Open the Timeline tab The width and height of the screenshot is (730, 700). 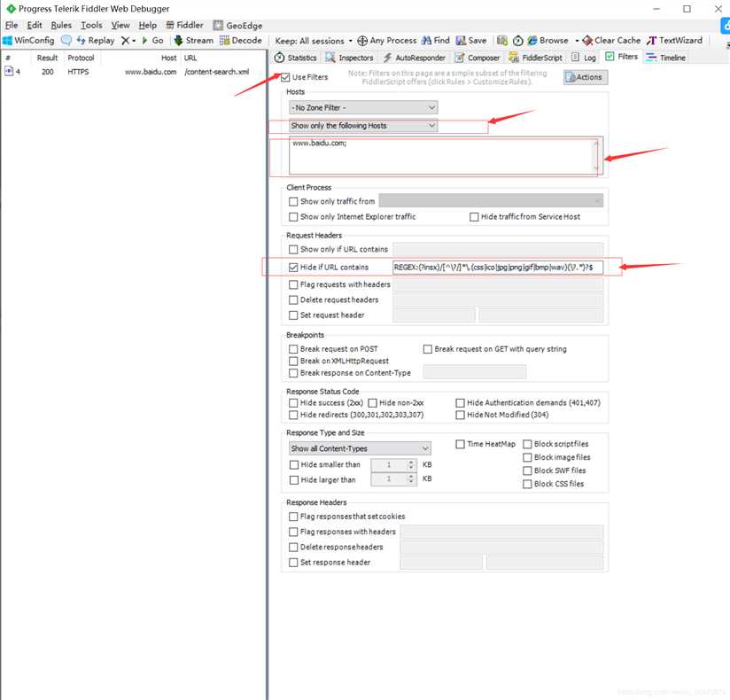(665, 58)
